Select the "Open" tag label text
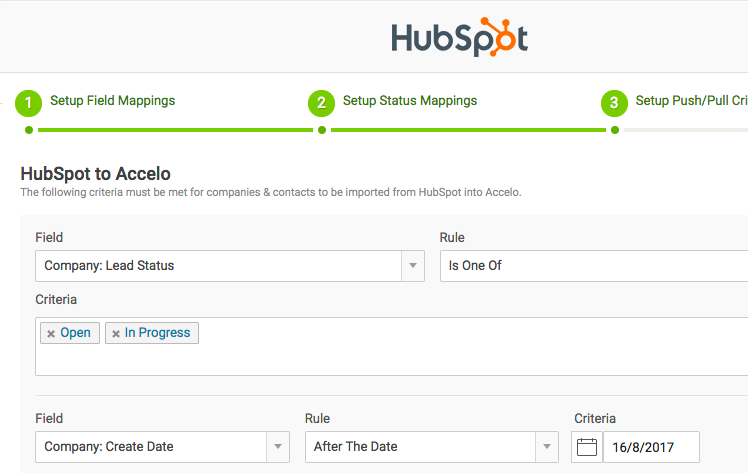Viewport: 748px width, 473px height. (x=75, y=333)
